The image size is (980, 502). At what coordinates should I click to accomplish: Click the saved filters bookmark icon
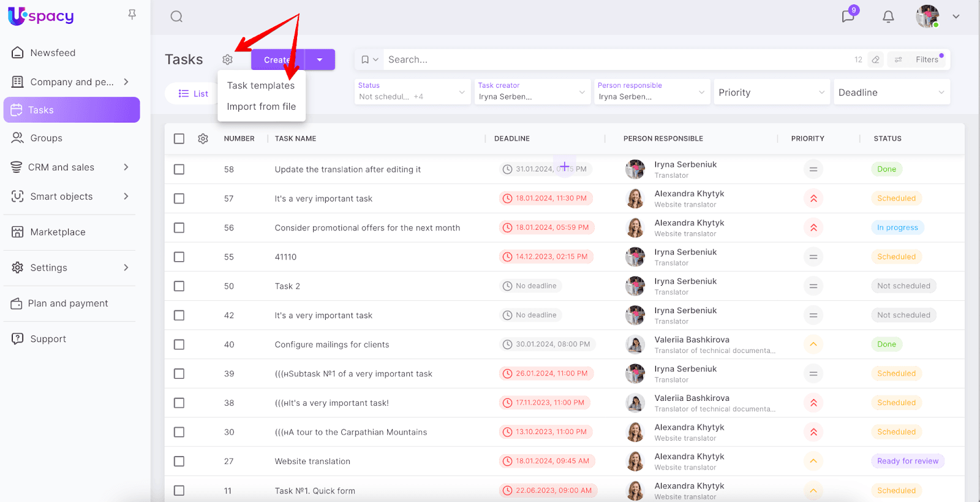[x=366, y=59]
